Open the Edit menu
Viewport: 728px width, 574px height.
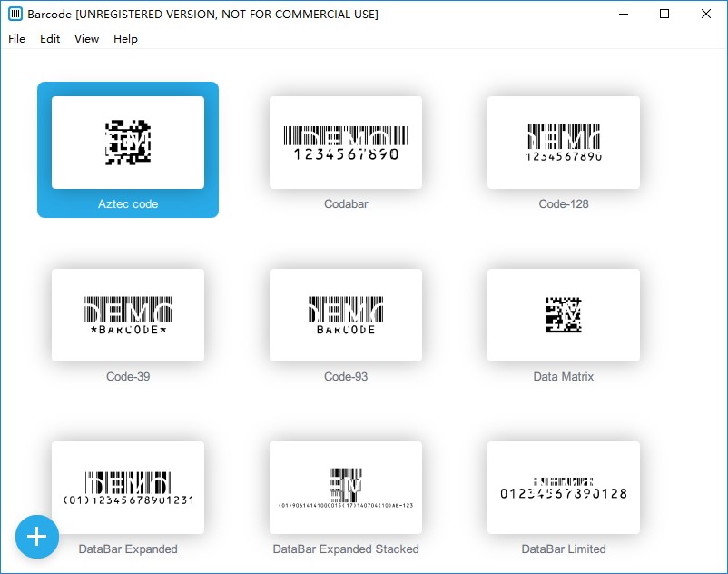click(50, 38)
